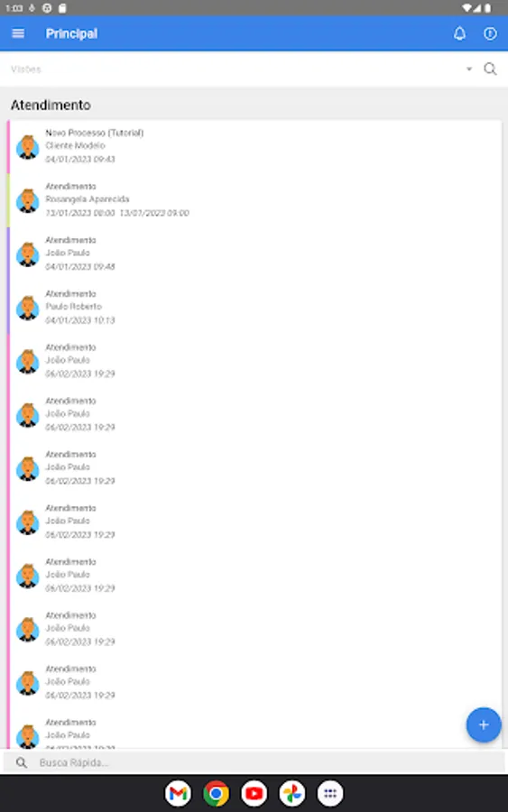This screenshot has width=508, height=812.
Task: Open the Novo Processo (Tutorial) entry
Action: pyautogui.click(x=254, y=146)
